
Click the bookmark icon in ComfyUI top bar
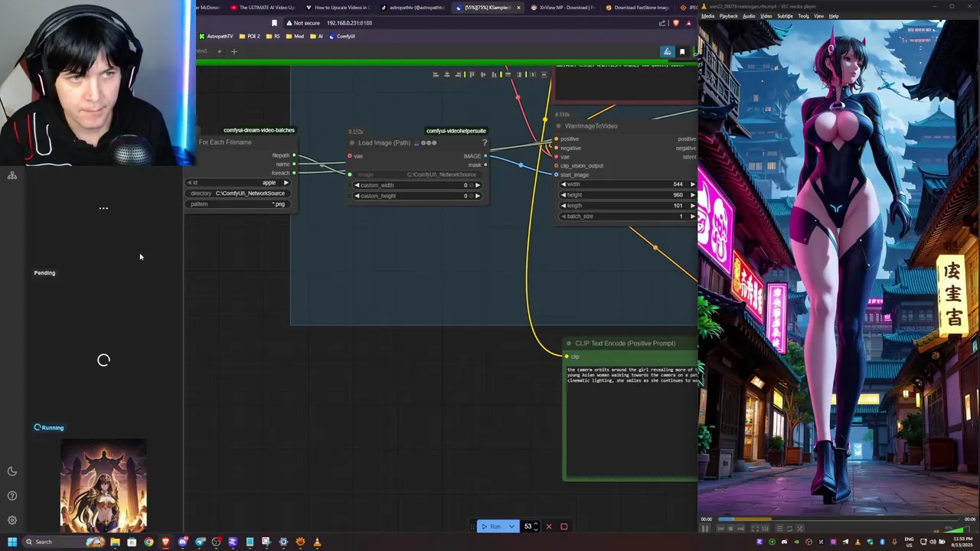(682, 52)
